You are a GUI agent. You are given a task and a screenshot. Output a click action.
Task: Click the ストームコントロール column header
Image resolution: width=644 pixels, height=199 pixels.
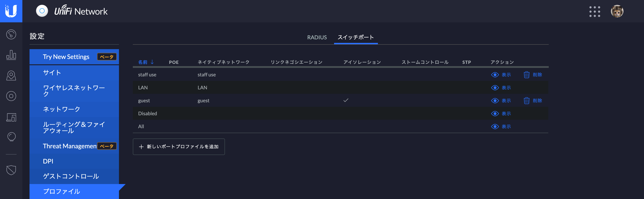click(425, 62)
